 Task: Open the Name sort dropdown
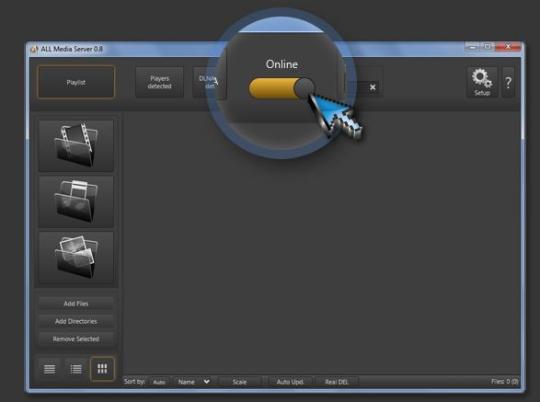(194, 382)
